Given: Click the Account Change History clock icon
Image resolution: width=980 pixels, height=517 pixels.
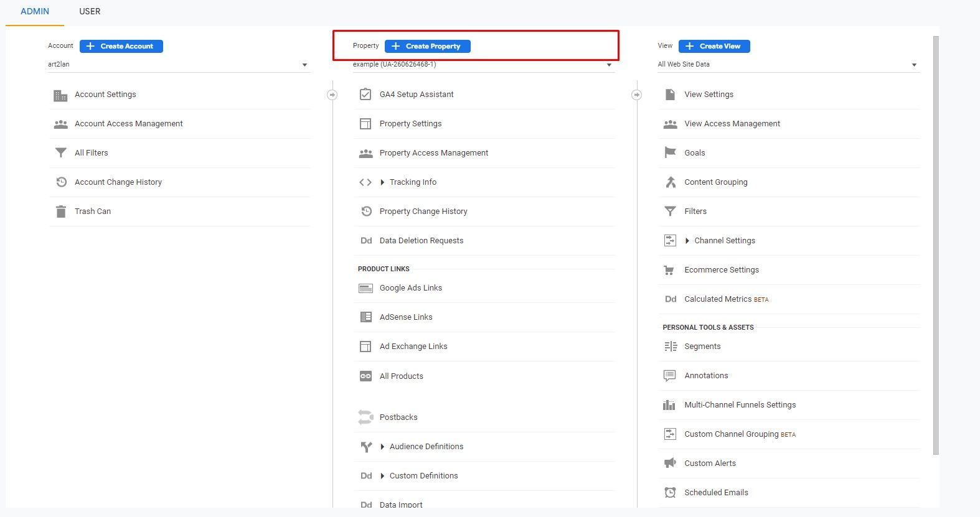Looking at the screenshot, I should pos(61,182).
